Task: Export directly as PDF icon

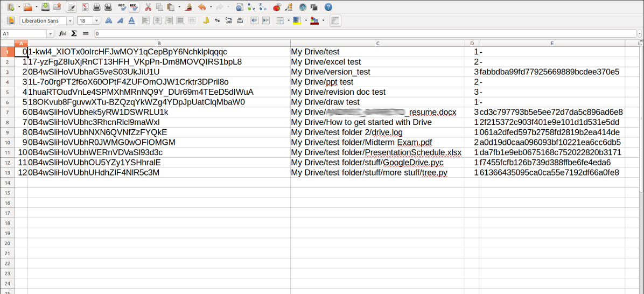Action: click(85, 7)
